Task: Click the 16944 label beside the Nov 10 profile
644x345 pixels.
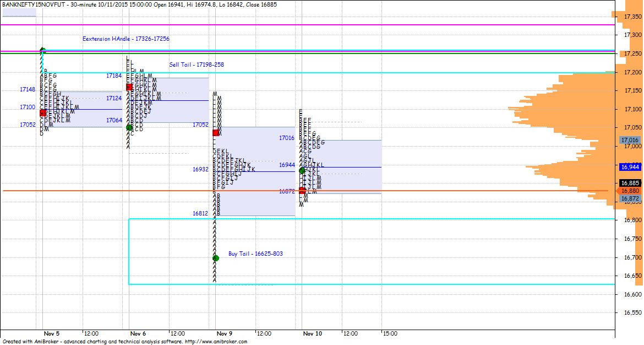Action: [x=287, y=165]
